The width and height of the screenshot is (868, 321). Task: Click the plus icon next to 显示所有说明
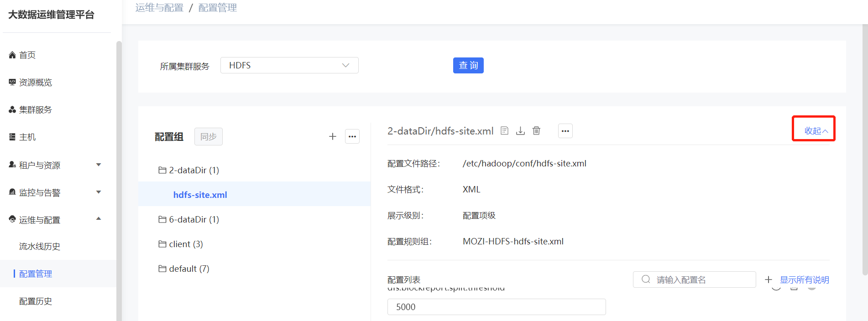769,280
